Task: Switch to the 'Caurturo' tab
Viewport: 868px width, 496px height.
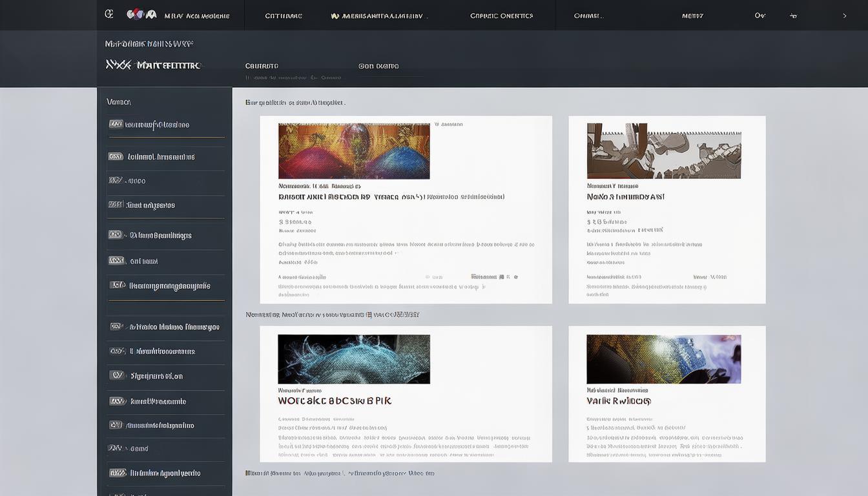Action: pyautogui.click(x=262, y=66)
